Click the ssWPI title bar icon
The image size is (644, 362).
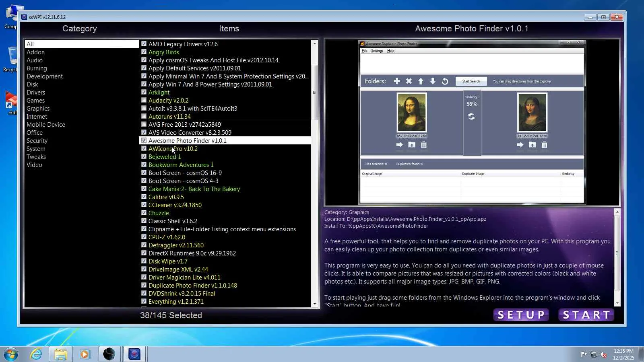click(24, 17)
